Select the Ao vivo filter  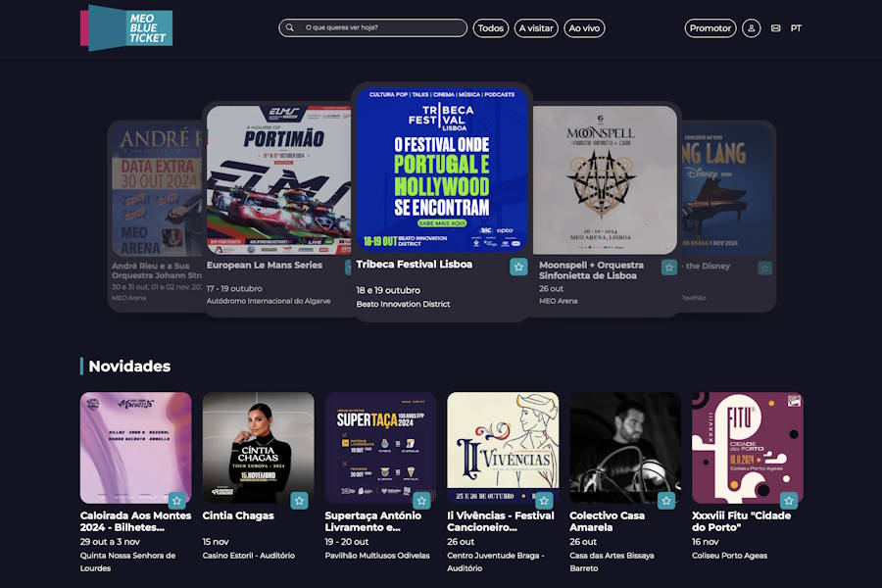click(x=584, y=28)
